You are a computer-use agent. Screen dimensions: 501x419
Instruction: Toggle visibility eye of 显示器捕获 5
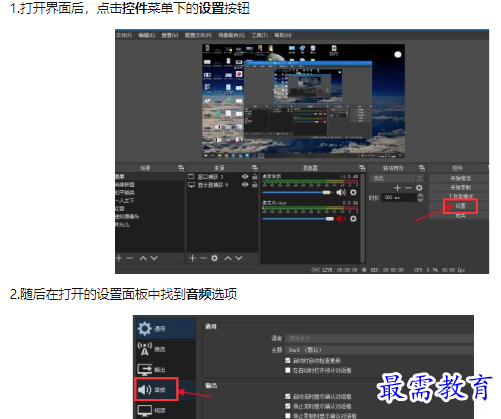click(x=245, y=184)
